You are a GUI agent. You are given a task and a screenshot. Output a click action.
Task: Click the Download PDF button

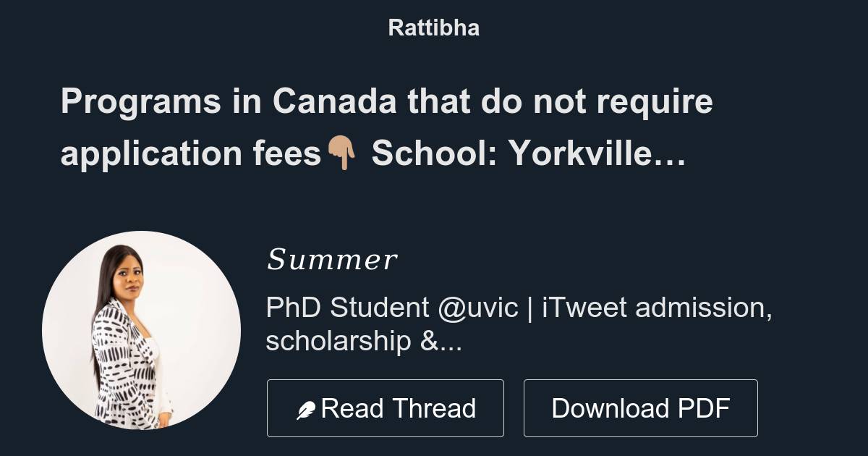click(x=641, y=408)
